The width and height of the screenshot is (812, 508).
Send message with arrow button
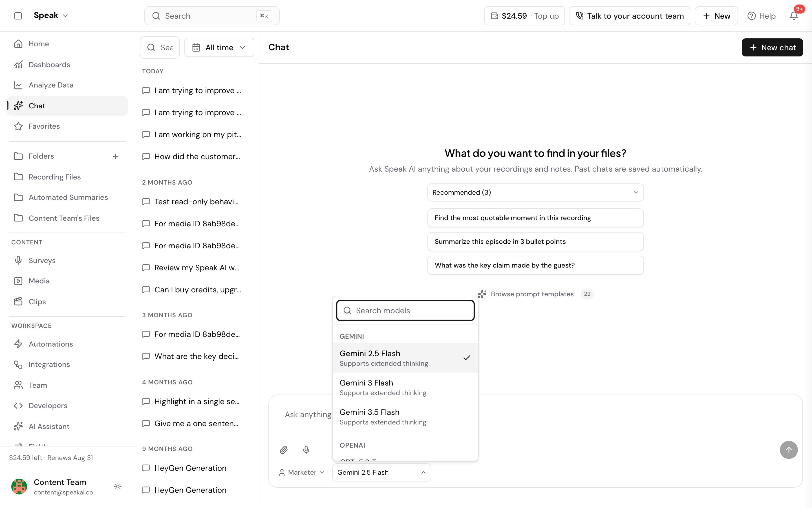click(x=789, y=450)
